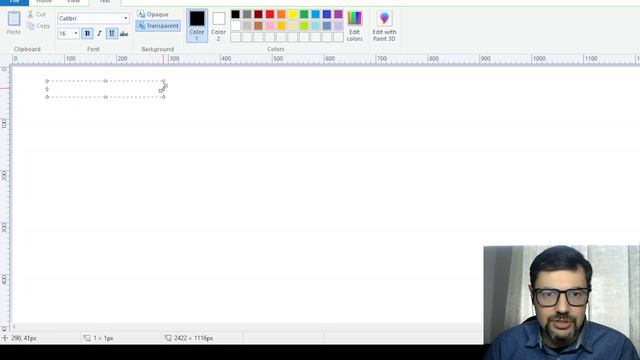
Task: Pick the light turquoise palette swatch
Action: click(316, 26)
